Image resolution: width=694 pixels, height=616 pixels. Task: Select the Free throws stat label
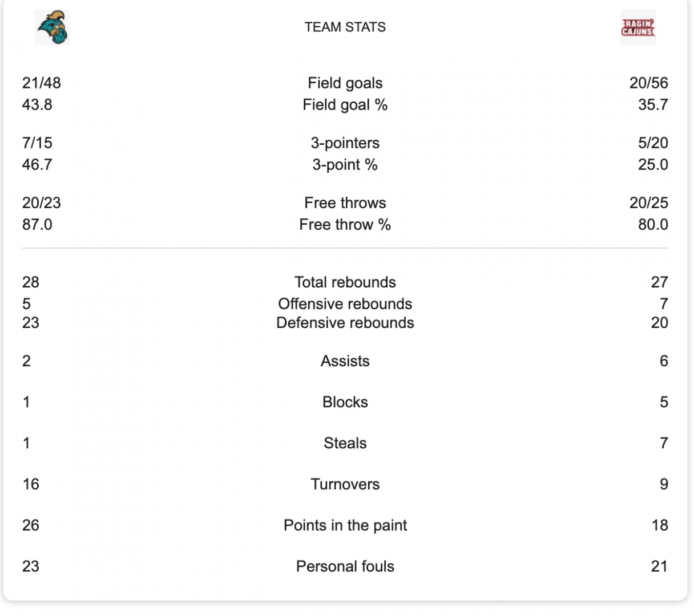345,203
